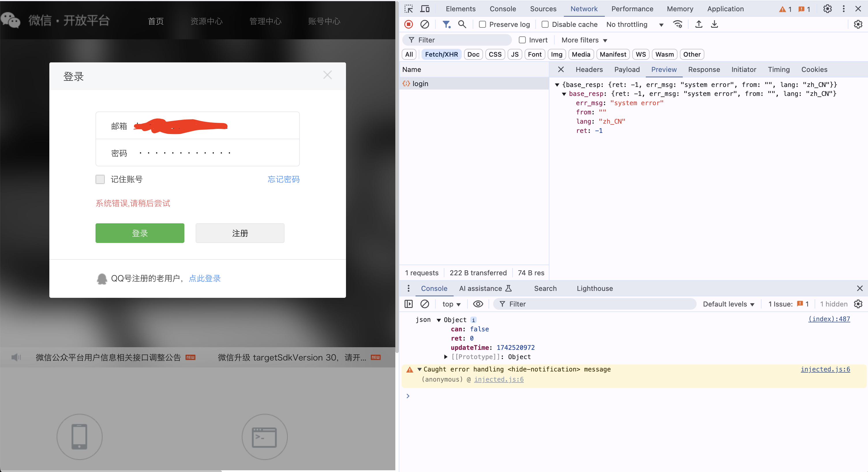Click the 密码 password field

pos(197,153)
